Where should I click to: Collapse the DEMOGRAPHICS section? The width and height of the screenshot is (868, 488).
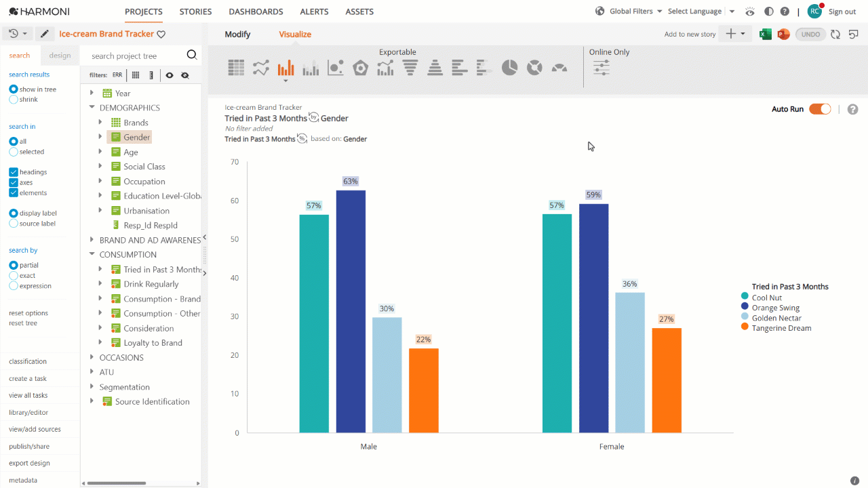click(x=92, y=108)
